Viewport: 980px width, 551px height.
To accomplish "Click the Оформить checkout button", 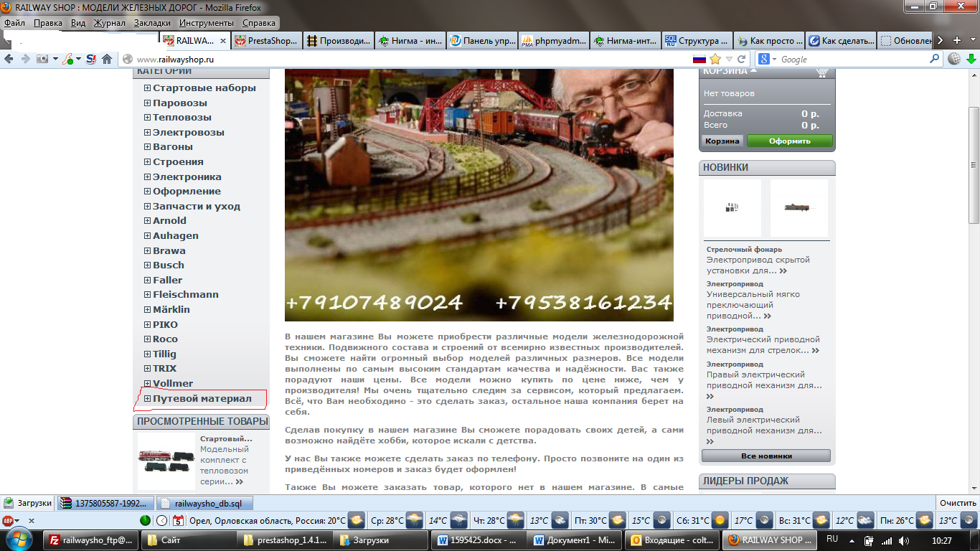I will click(790, 141).
